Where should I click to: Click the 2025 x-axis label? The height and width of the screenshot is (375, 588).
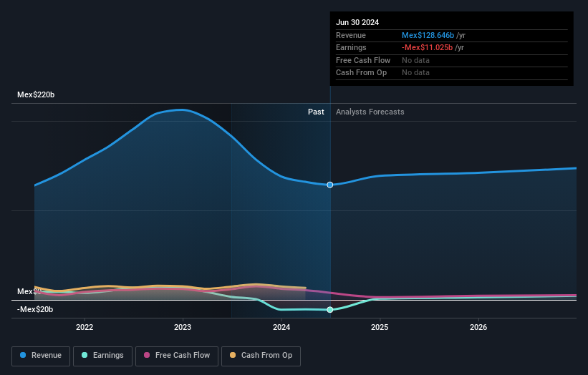[380, 327]
